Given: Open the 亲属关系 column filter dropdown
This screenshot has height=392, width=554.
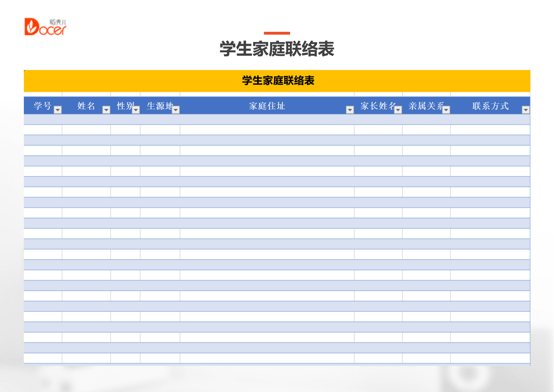Looking at the screenshot, I should (446, 110).
